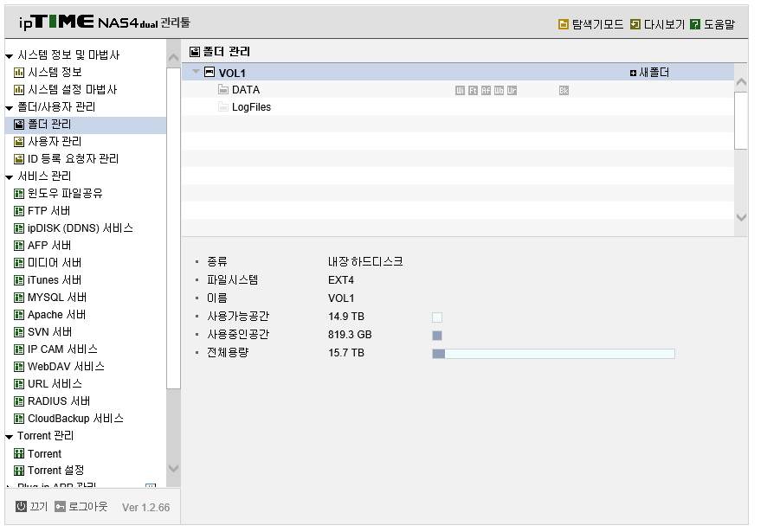Select the LogFiles folder entry
The image size is (767, 532).
[251, 107]
